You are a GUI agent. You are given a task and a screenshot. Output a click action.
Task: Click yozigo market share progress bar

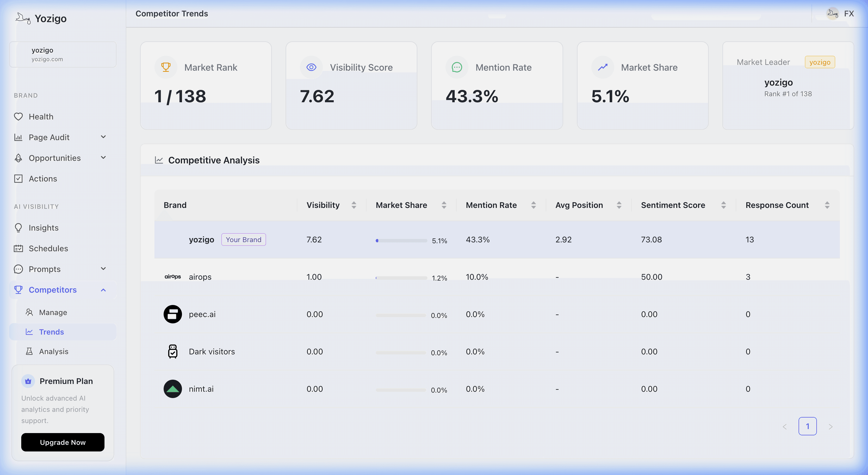point(401,241)
